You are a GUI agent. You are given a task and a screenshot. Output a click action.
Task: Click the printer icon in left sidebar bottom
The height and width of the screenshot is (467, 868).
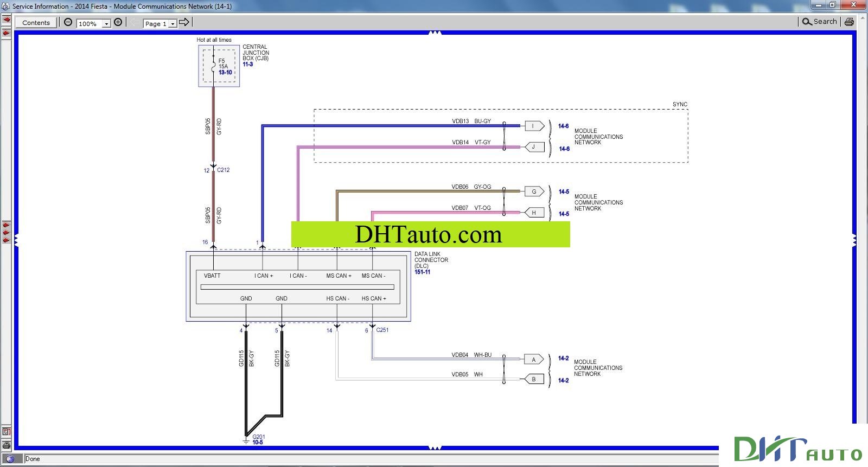pyautogui.click(x=7, y=445)
